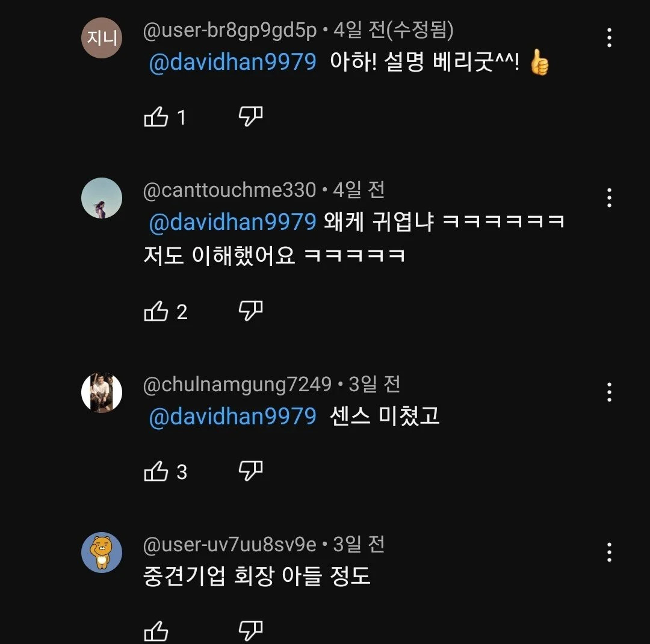Screen dimensions: 650x644
Task: Click @canttouchme330's profile picture
Action: click(101, 197)
